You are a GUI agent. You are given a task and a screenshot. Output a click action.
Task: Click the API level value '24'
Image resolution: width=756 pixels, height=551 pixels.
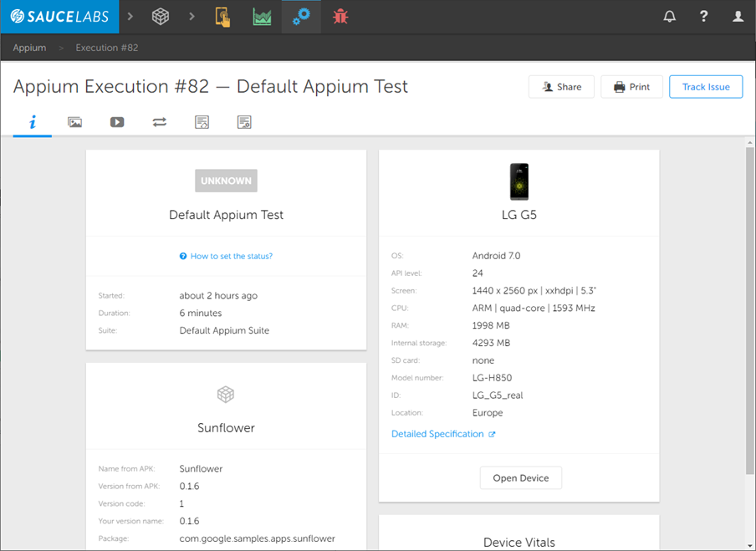point(478,273)
